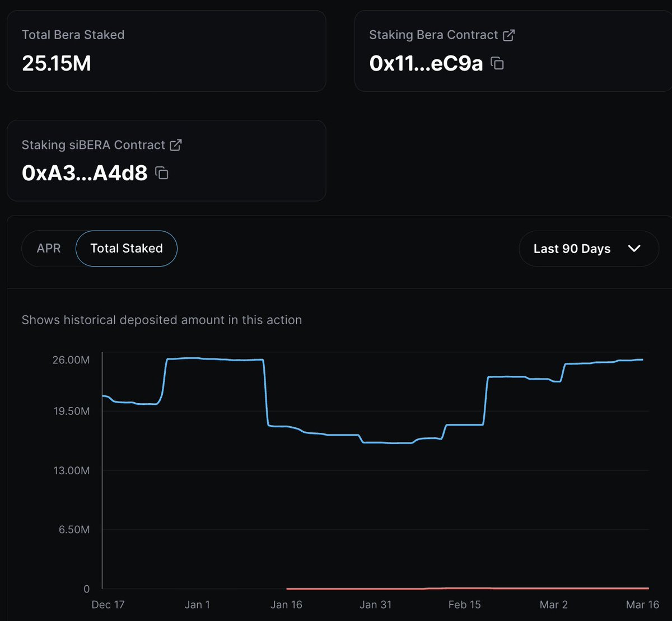Click the Staking Bera Contract label
This screenshot has width=672, height=621.
click(433, 35)
